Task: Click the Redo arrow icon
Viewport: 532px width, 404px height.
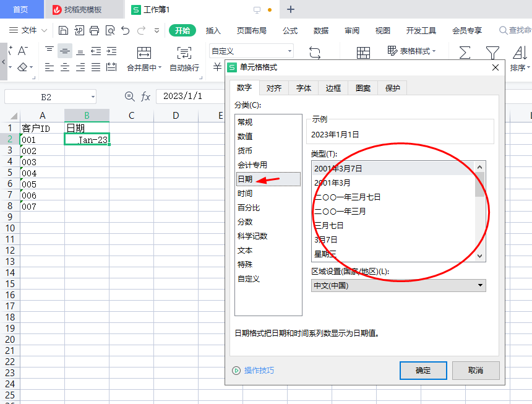Action: tap(141, 30)
